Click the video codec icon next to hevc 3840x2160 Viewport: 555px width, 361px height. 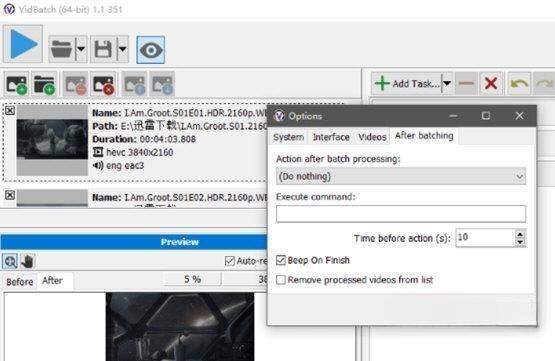[x=98, y=152]
